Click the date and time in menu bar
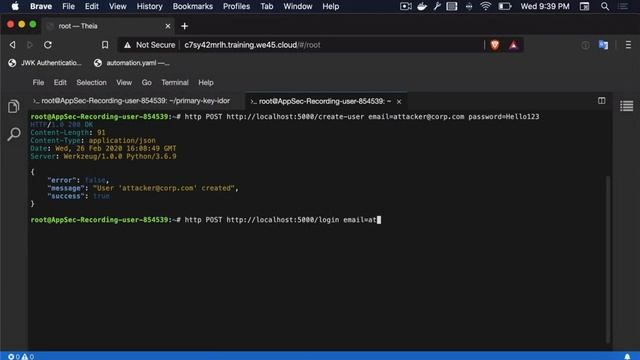 545,6
